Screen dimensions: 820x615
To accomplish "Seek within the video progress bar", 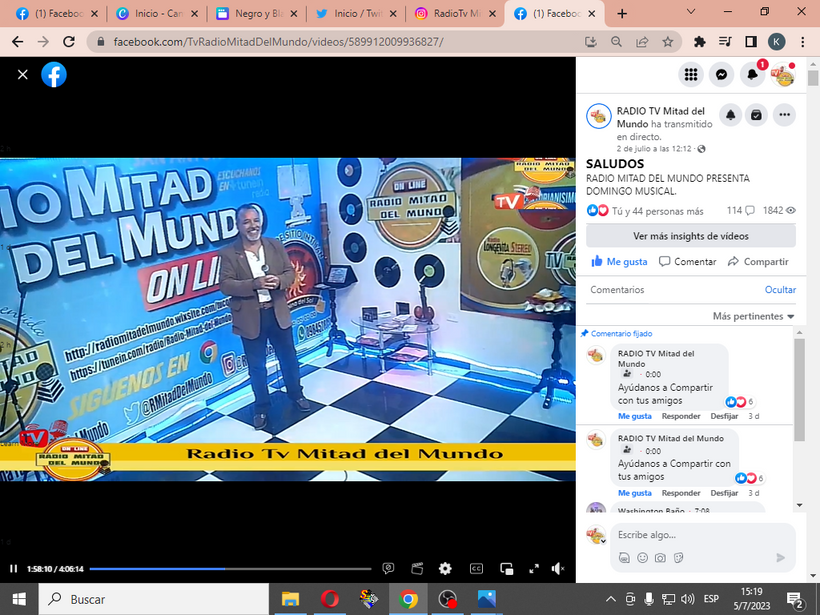I will 230,568.
